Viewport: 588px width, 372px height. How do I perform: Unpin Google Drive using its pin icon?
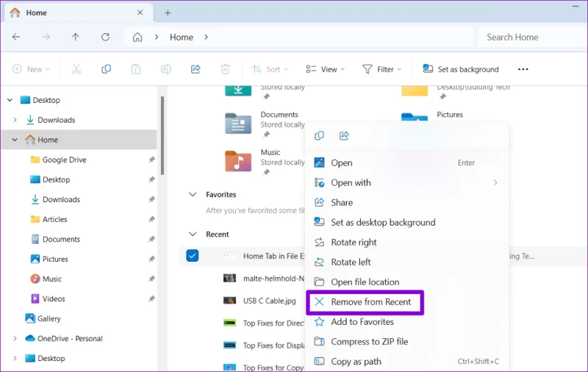click(151, 160)
